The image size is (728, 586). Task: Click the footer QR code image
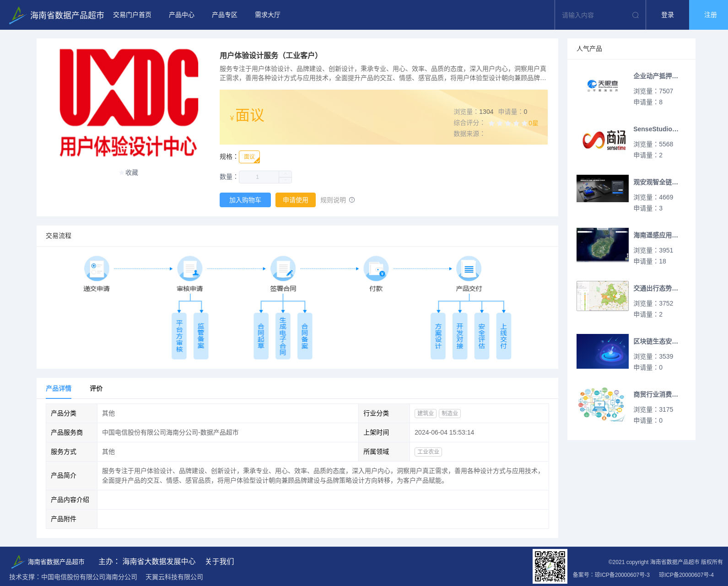point(550,566)
